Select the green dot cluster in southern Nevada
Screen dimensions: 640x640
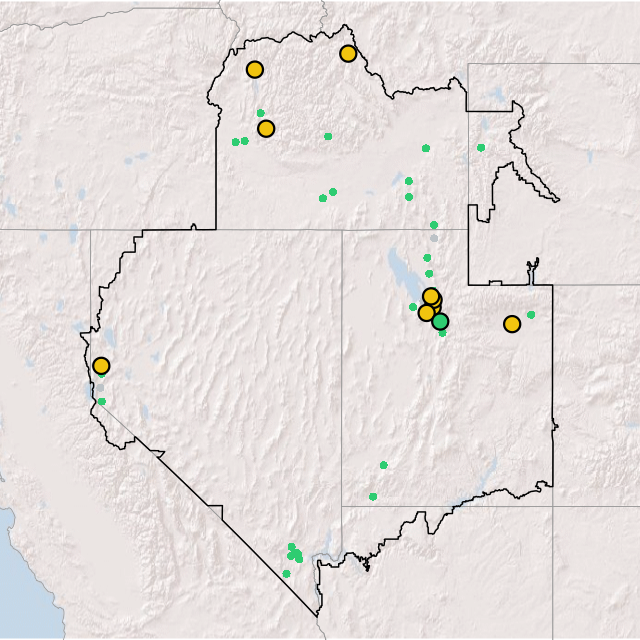pyautogui.click(x=294, y=552)
